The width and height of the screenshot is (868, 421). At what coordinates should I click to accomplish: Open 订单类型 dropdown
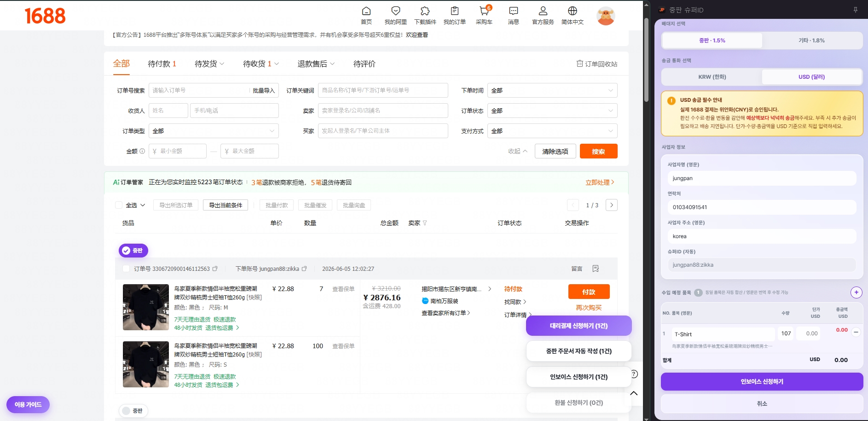point(214,131)
